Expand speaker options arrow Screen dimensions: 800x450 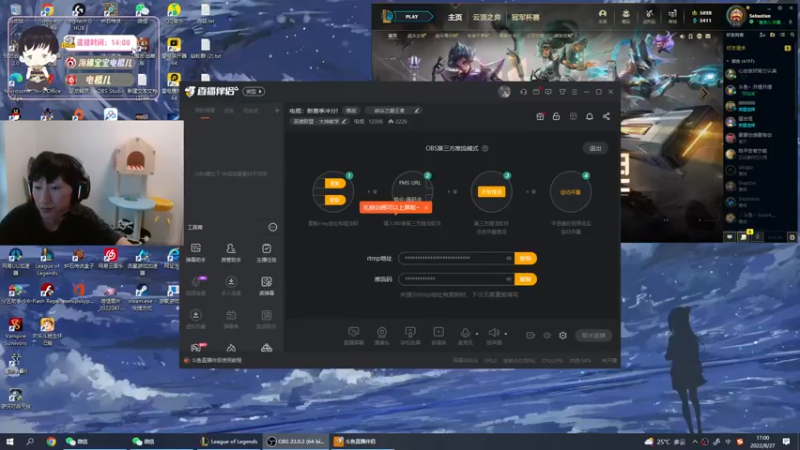506,334
